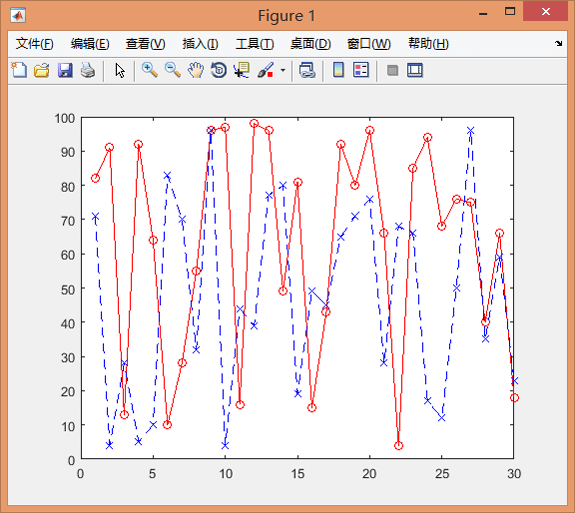Enable the Pan hand tool
575x513 pixels.
[196, 70]
